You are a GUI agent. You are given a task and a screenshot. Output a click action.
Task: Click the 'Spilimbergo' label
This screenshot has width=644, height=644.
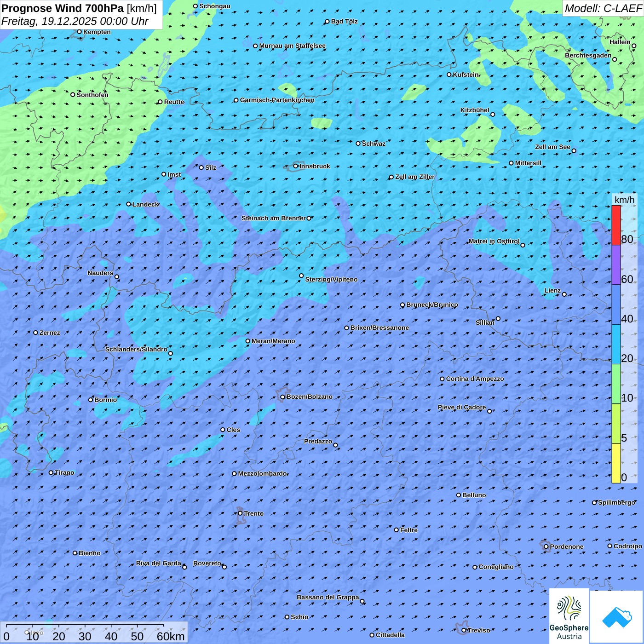(x=616, y=502)
